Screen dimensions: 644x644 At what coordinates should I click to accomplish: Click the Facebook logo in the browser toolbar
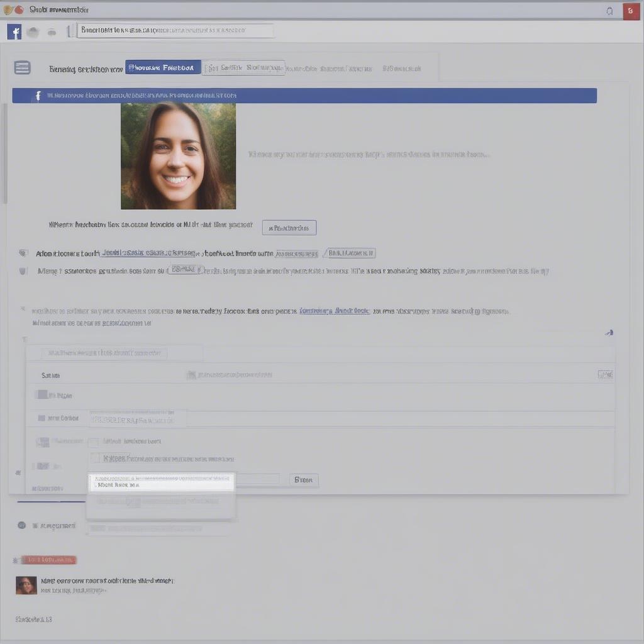click(14, 31)
